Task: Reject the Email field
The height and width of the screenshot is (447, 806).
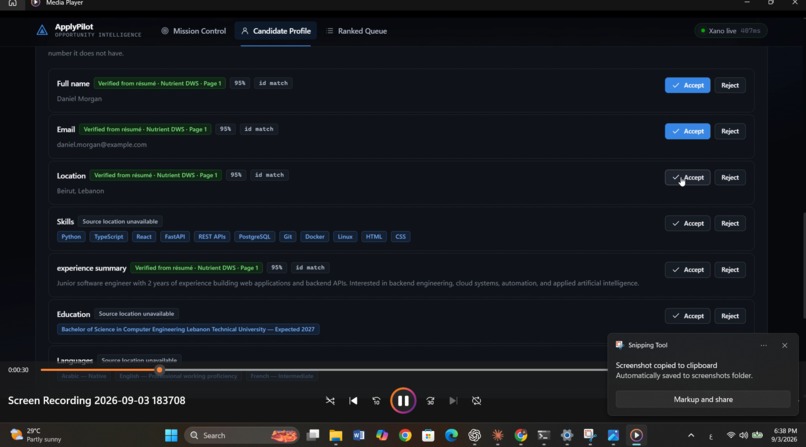Action: point(729,132)
